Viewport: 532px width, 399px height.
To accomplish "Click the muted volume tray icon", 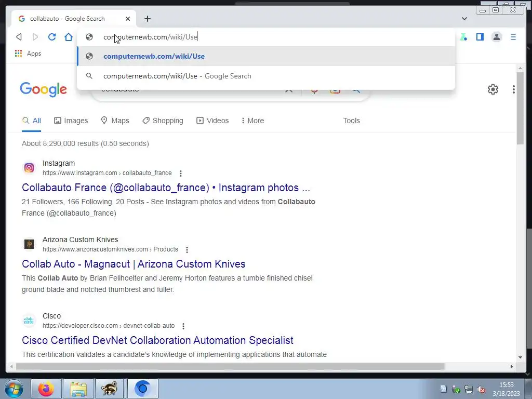I will click(x=481, y=390).
